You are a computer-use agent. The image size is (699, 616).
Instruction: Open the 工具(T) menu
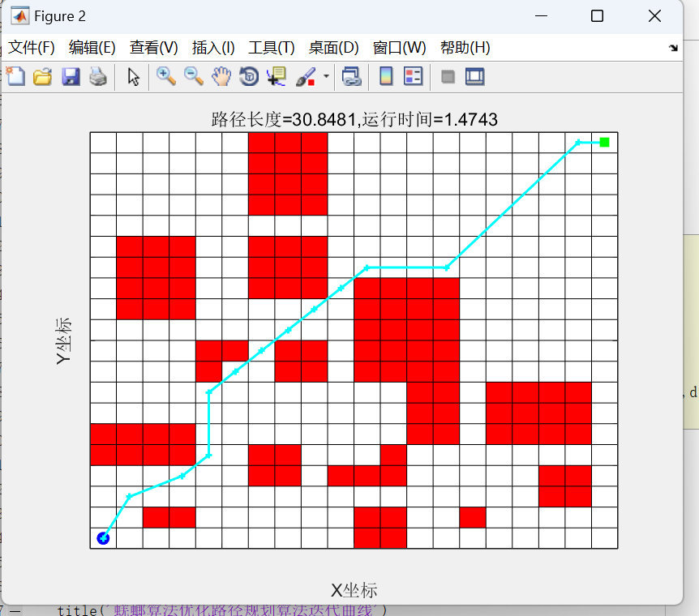(272, 47)
